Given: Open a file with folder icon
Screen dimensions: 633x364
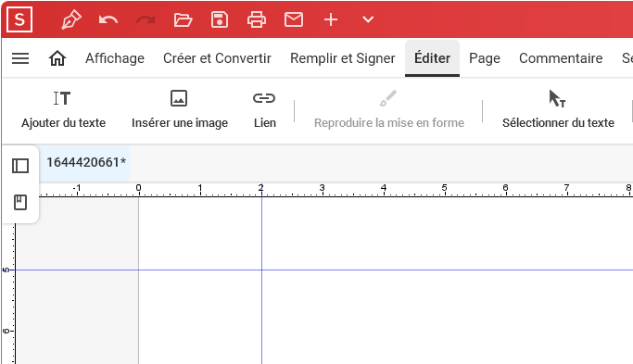Looking at the screenshot, I should click(183, 19).
